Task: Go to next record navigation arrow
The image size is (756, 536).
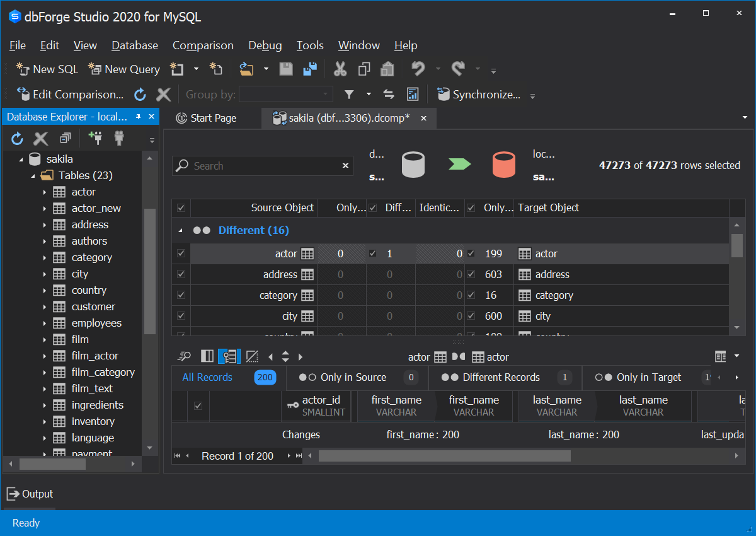Action: click(x=289, y=456)
